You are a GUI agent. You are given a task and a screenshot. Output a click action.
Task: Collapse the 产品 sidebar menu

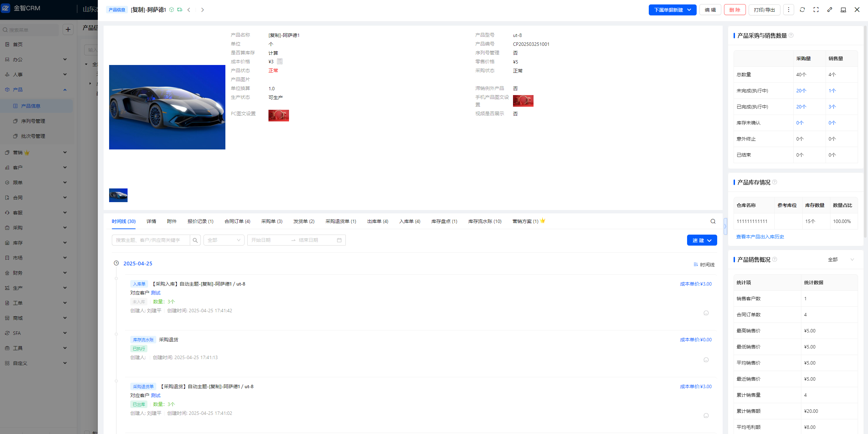[x=37, y=90]
